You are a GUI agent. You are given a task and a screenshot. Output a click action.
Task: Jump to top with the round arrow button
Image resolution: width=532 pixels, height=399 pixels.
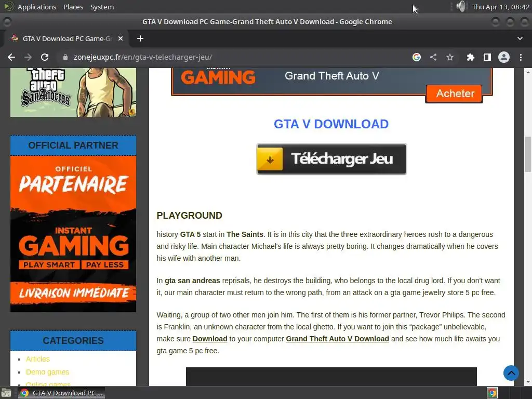[x=511, y=373]
